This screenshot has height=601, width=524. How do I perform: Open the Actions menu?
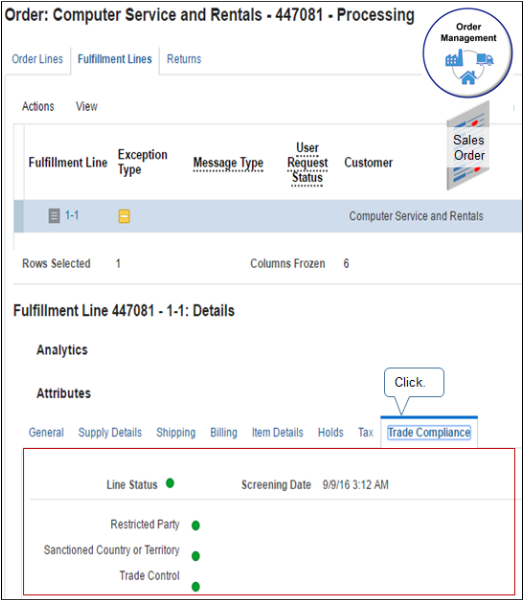coord(38,106)
